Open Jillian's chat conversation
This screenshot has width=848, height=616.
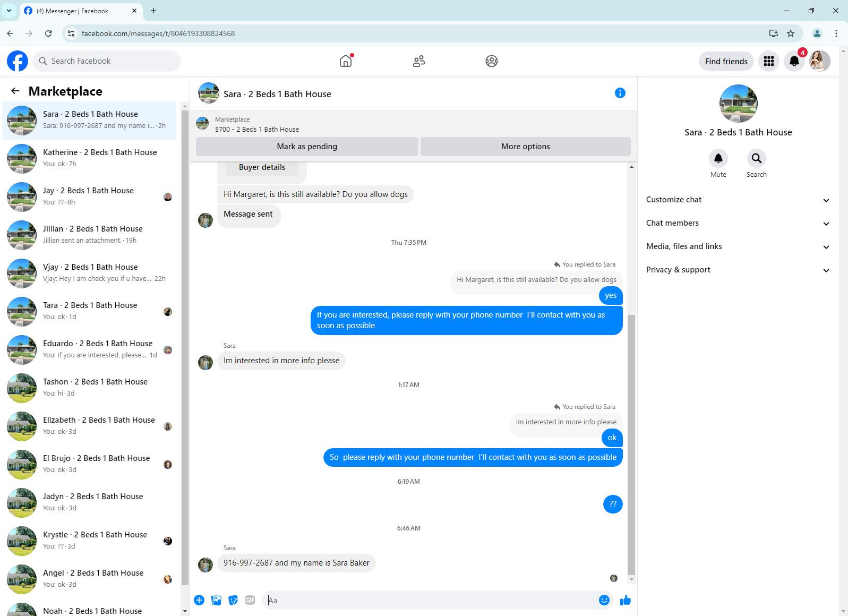pyautogui.click(x=89, y=235)
